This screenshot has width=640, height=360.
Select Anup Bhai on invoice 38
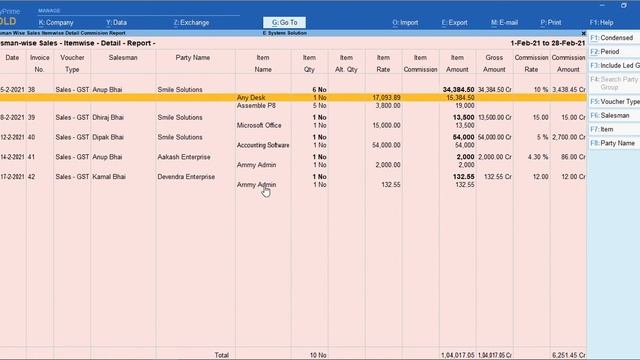point(107,89)
